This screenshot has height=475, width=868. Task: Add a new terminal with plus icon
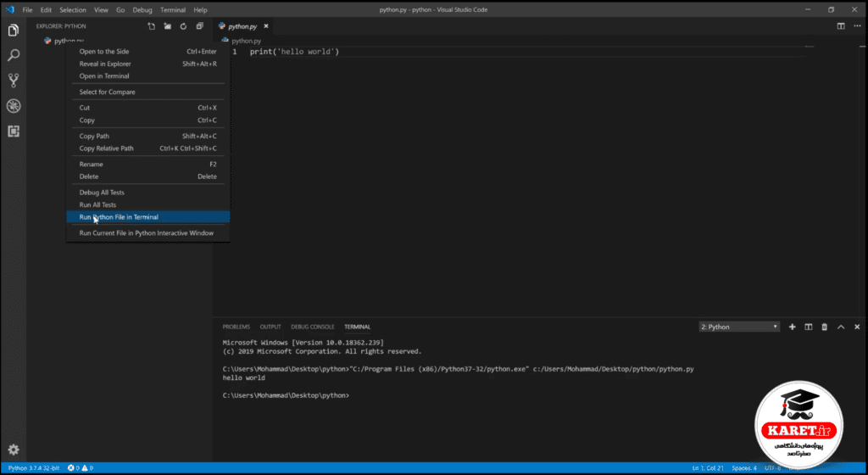tap(793, 327)
